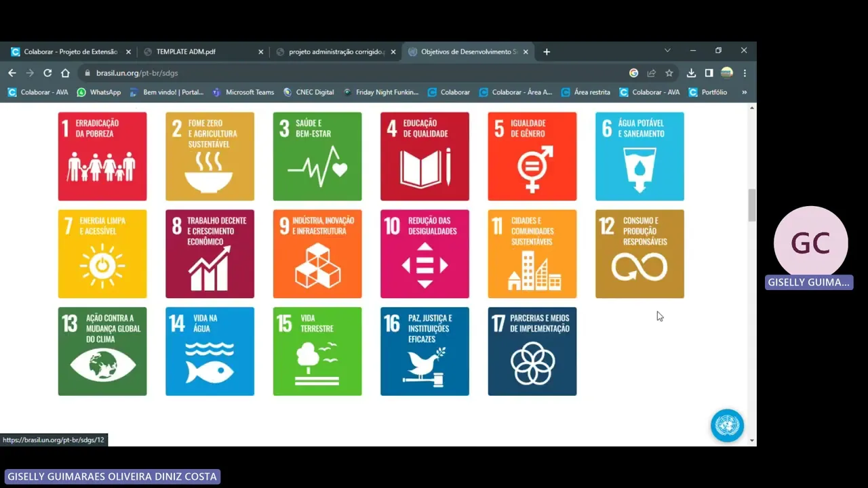
Task: Click SDG 13 Ação Contra a Mudança Global tile
Action: pyautogui.click(x=102, y=352)
